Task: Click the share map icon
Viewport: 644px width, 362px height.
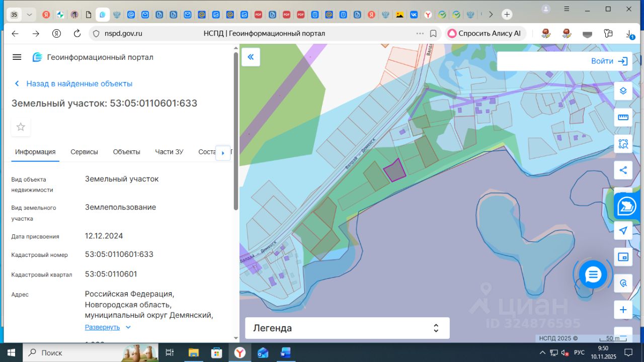Action: pos(623,170)
